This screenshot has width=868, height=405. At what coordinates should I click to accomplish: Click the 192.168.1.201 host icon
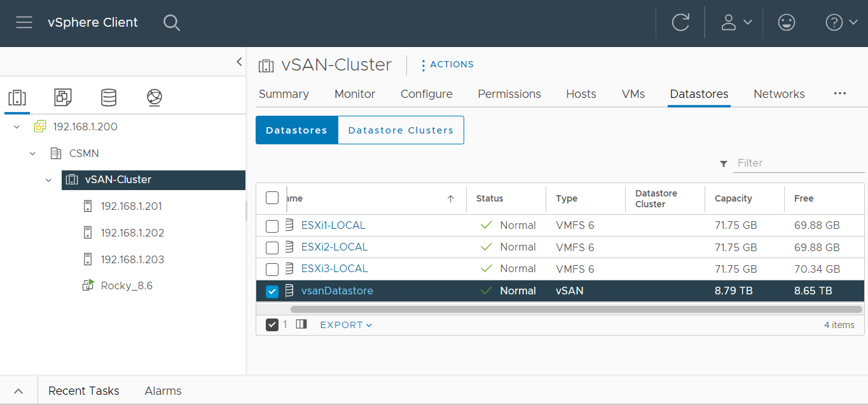click(88, 206)
